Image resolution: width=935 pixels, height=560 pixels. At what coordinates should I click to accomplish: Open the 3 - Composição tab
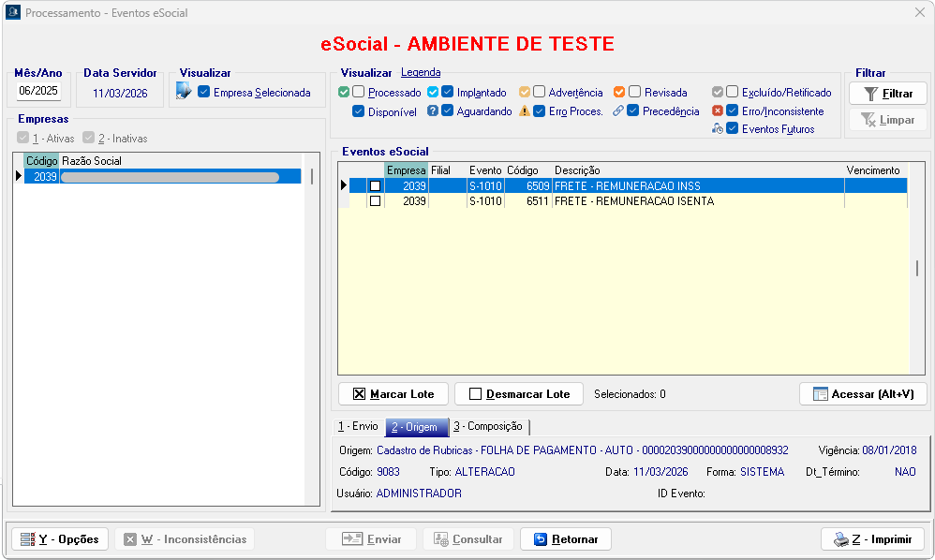(487, 427)
